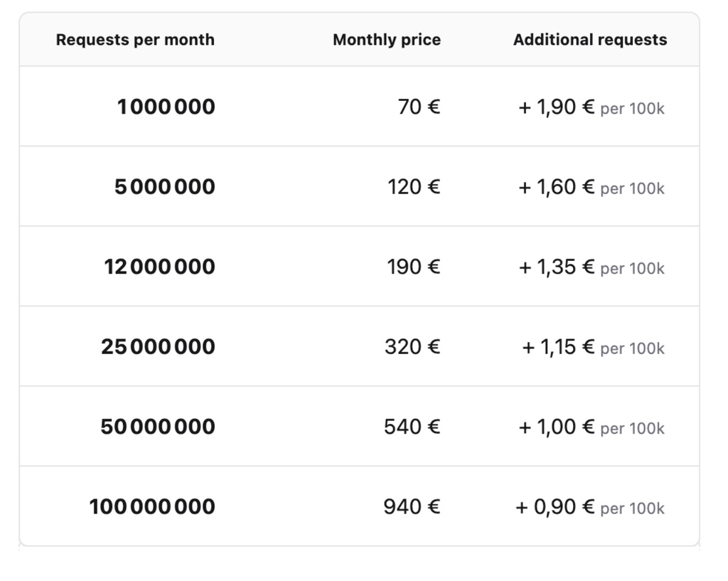Image resolution: width=728 pixels, height=581 pixels.
Task: Select the 25 000 000 requests tier
Action: click(158, 346)
